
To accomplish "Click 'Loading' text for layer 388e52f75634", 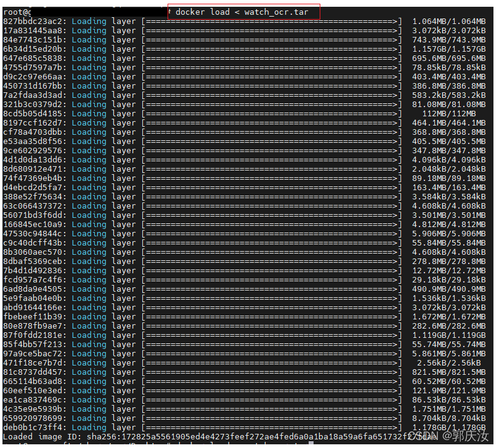I will pos(89,196).
